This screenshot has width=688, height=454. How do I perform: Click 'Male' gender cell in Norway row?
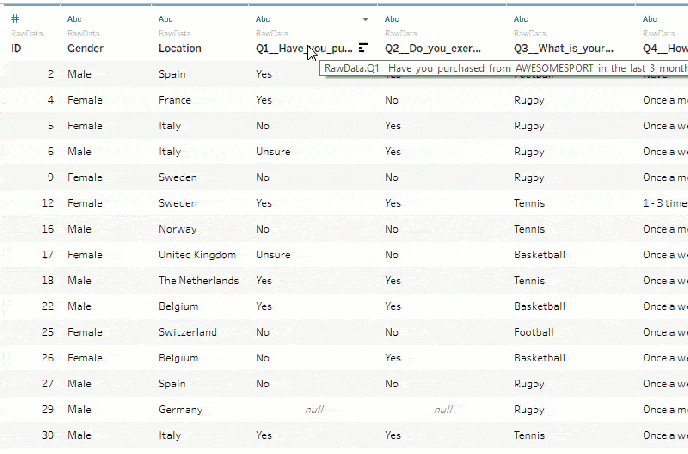tap(79, 229)
